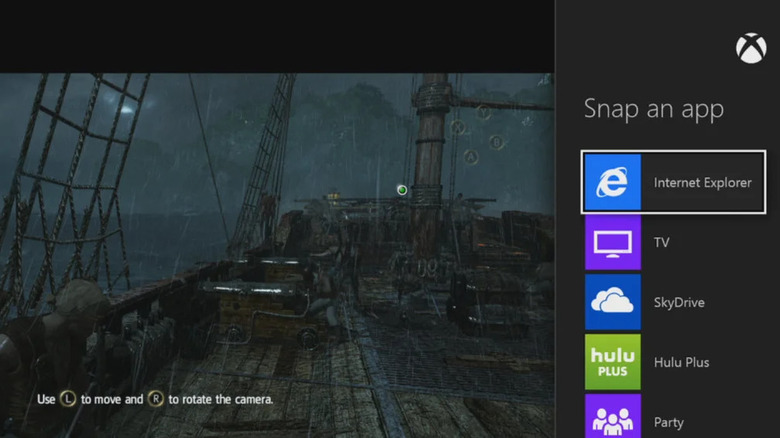Click the R stick icon in hint
This screenshot has height=438, width=780.
coord(156,399)
